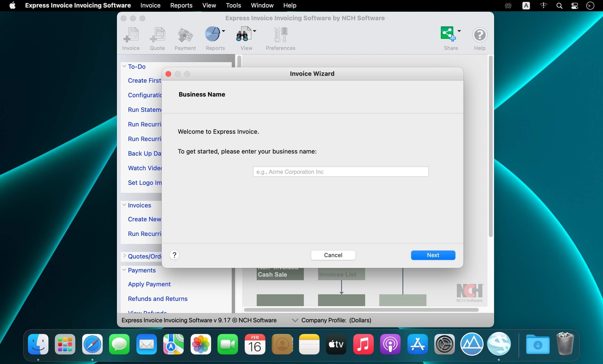Viewport: 603px width, 364px height.
Task: Click the keyboard input source A icon
Action: tap(526, 5)
